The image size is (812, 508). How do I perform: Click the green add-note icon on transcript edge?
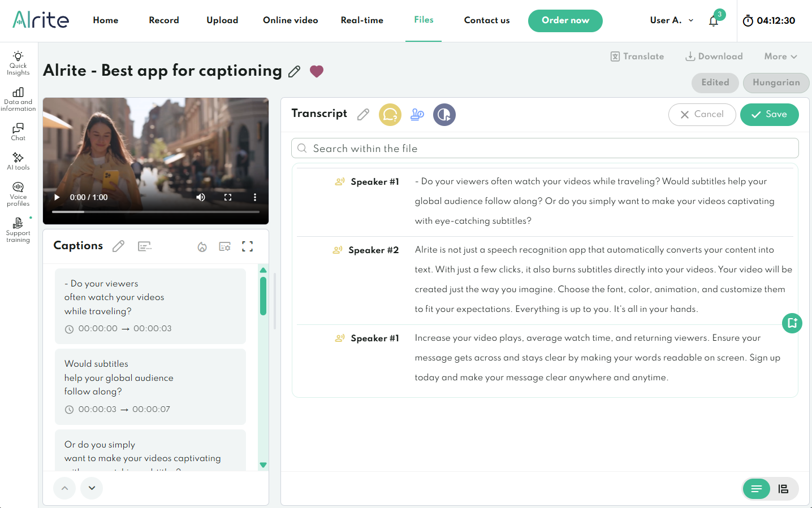click(x=792, y=323)
